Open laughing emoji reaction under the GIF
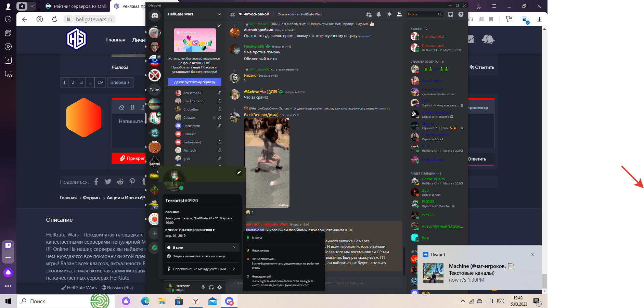 tap(250, 212)
